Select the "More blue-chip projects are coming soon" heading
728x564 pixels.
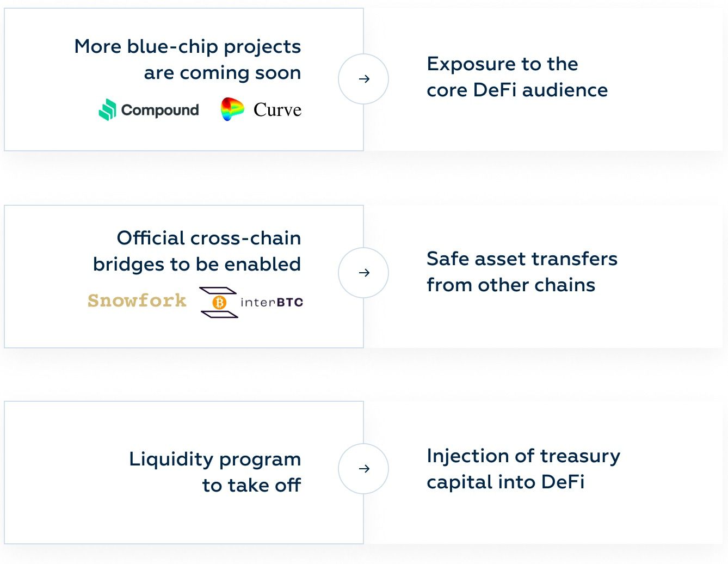[188, 60]
